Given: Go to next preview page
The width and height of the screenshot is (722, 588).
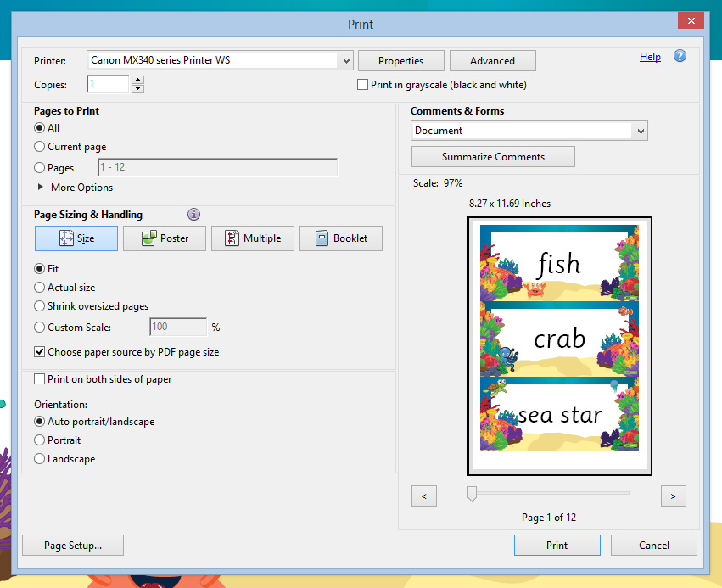Looking at the screenshot, I should click(x=673, y=496).
